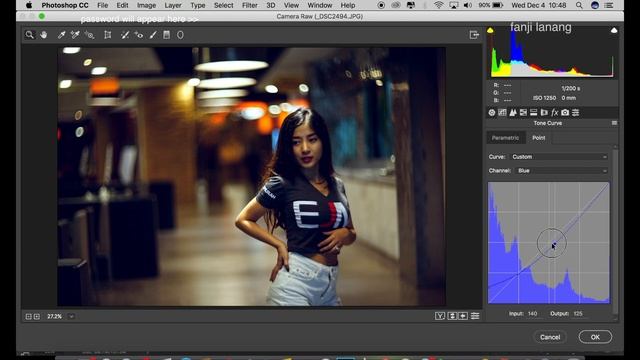Open the Help menu
Viewport: 640px width, 360px height.
[348, 5]
